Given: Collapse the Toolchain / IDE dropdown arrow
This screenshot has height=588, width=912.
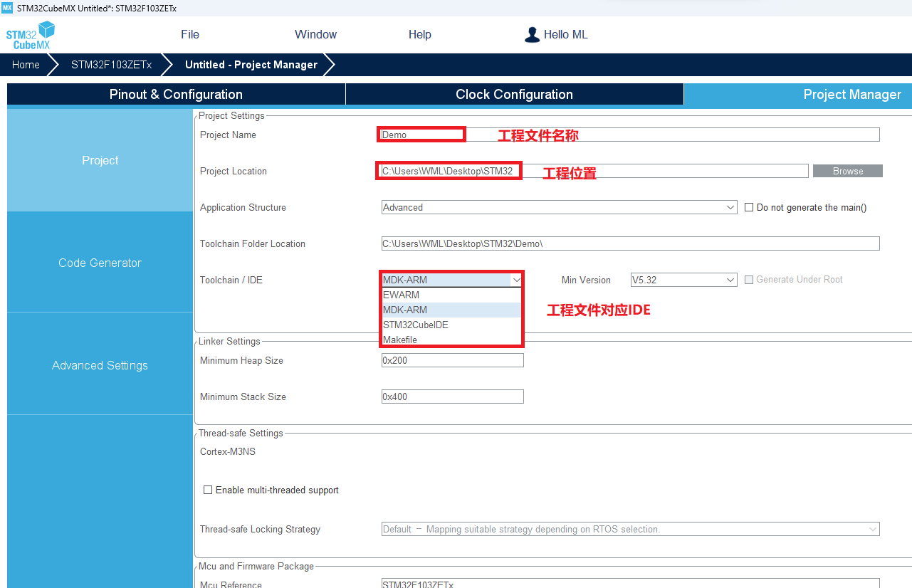Looking at the screenshot, I should (516, 280).
